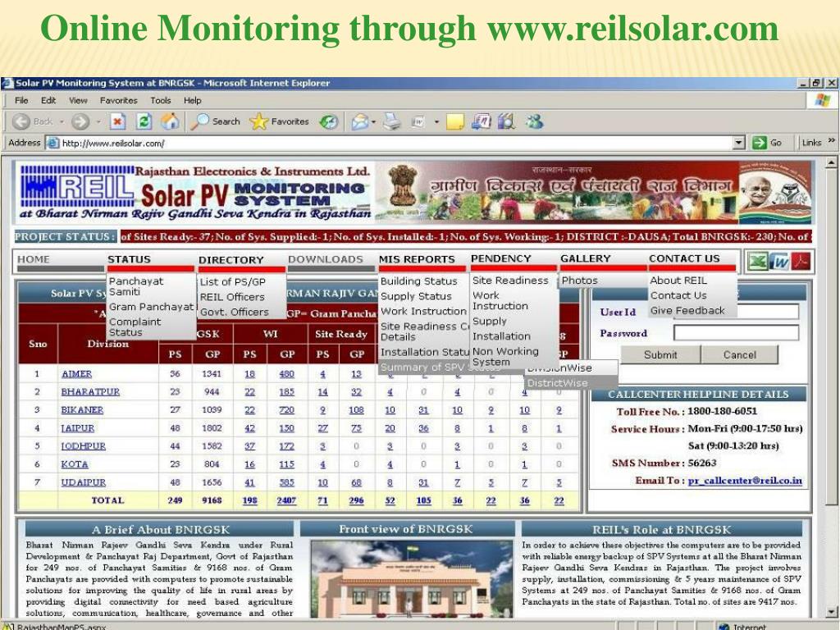Image resolution: width=840 pixels, height=630 pixels.
Task: Open Photos under GALLERY
Action: [580, 281]
